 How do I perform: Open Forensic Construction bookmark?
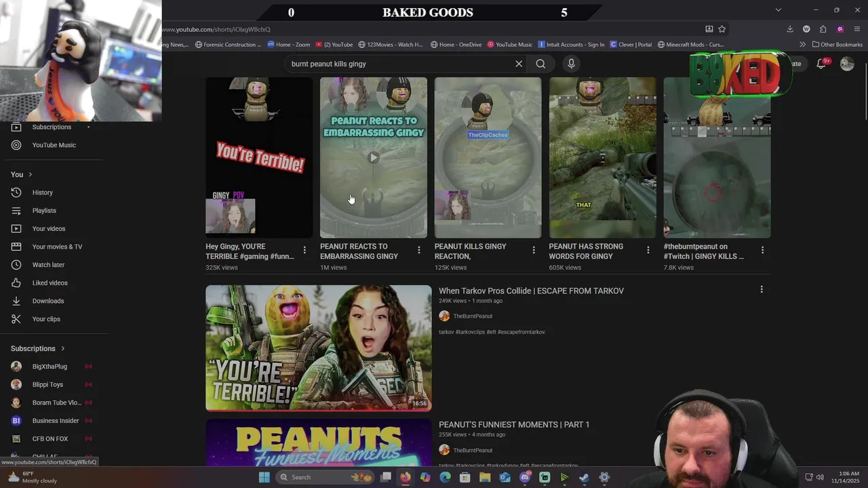coord(228,45)
